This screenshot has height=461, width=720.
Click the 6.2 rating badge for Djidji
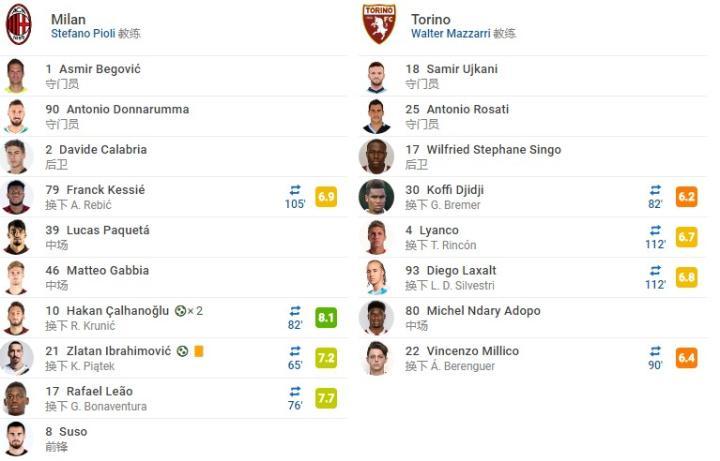click(x=686, y=197)
